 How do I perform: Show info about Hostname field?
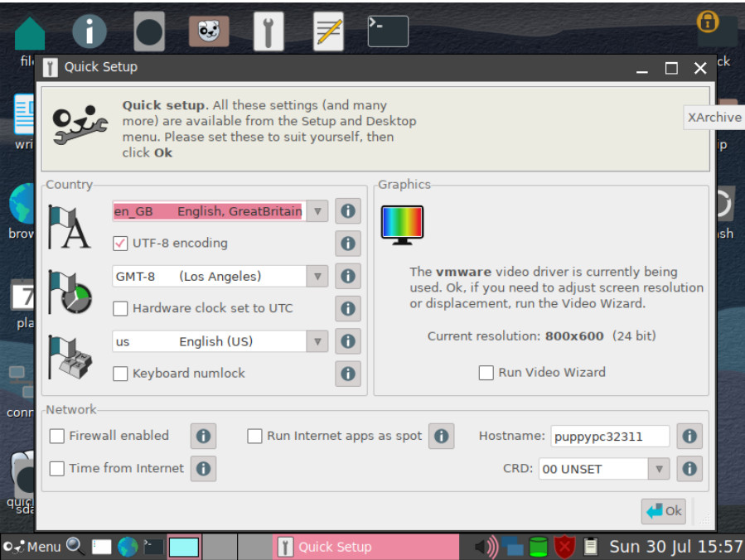(689, 436)
